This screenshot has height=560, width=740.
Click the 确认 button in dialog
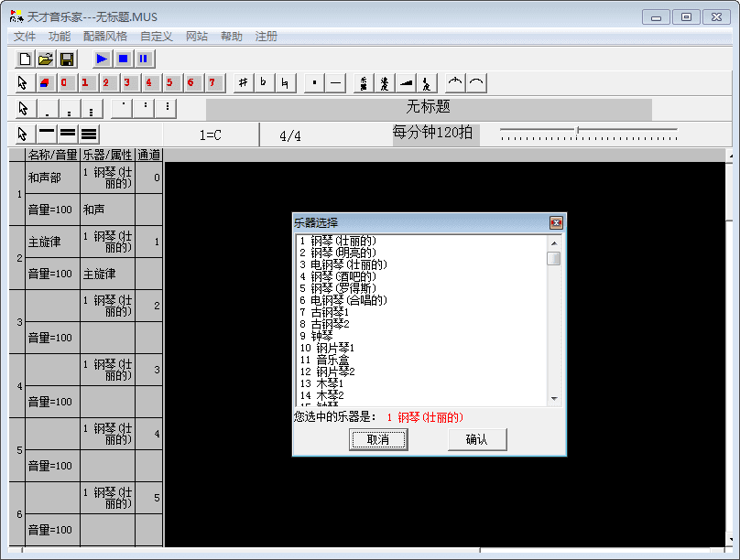[477, 439]
